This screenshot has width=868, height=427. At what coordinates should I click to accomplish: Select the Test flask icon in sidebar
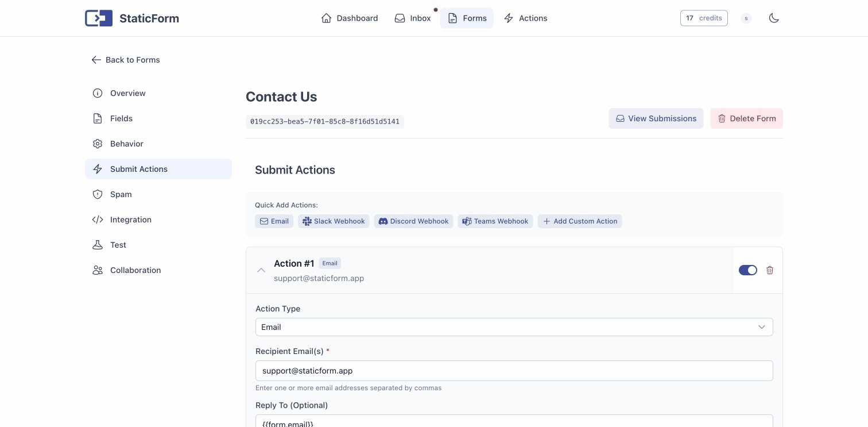click(98, 245)
